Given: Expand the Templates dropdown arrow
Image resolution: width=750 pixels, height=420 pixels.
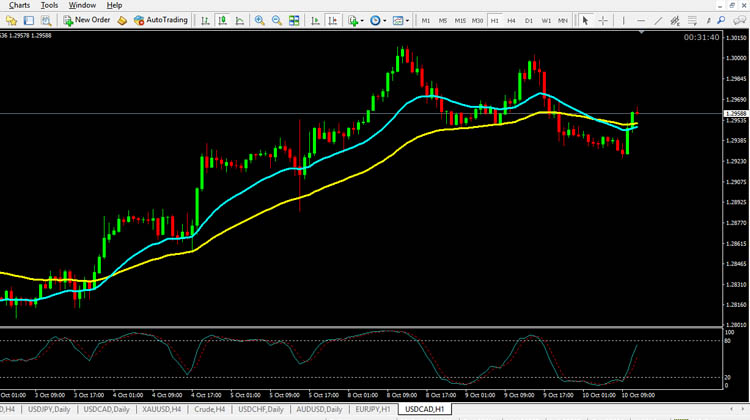Looking at the screenshot, I should tap(408, 21).
